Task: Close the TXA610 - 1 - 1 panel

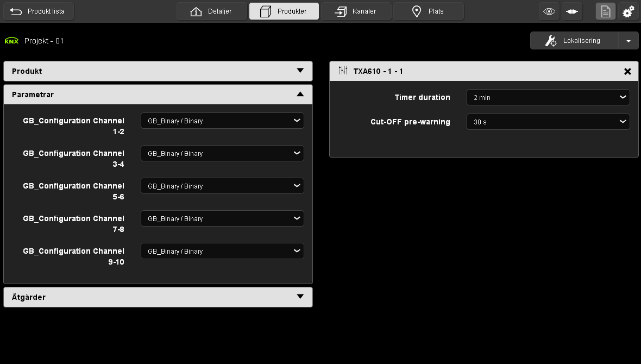Action: tap(627, 72)
